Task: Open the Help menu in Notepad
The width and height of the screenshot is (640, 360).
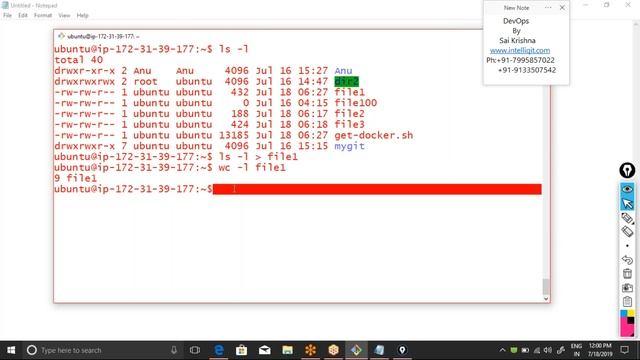Action: coord(82,15)
